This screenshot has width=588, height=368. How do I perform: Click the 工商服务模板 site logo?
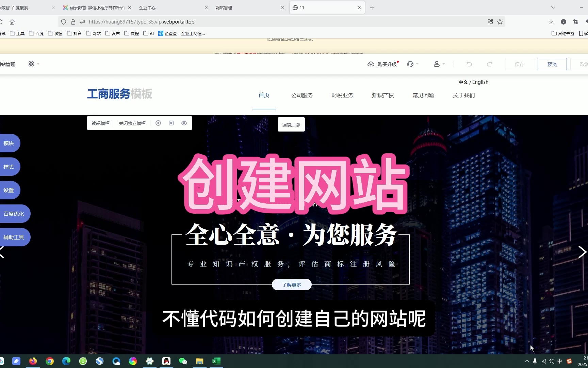point(119,94)
